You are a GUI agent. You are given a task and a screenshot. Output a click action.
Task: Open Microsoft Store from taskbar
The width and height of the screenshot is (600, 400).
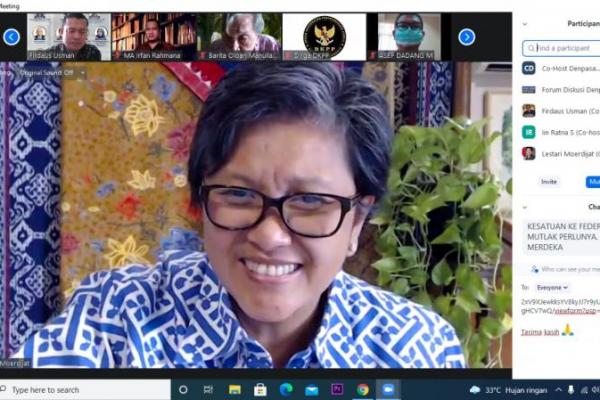(260, 390)
